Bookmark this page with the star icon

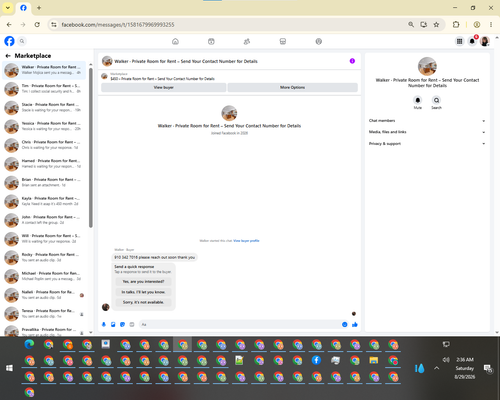point(436,24)
